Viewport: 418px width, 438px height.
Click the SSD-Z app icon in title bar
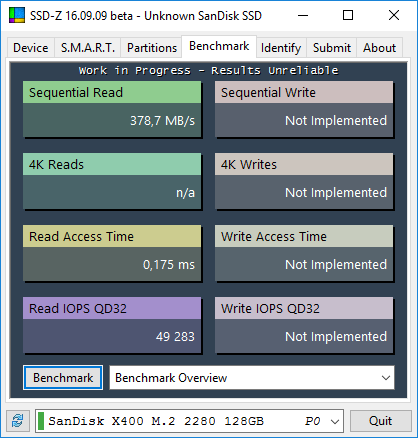pyautogui.click(x=17, y=15)
